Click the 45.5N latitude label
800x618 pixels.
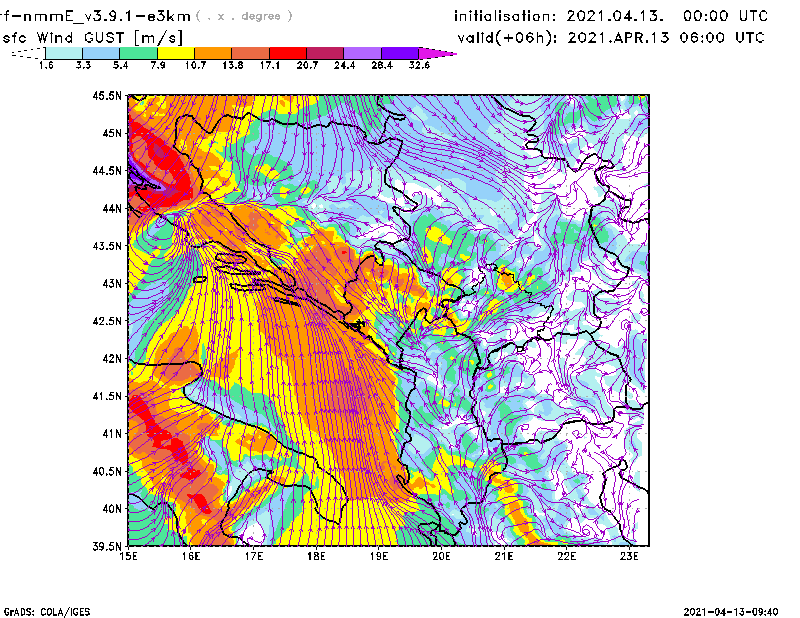coord(107,95)
